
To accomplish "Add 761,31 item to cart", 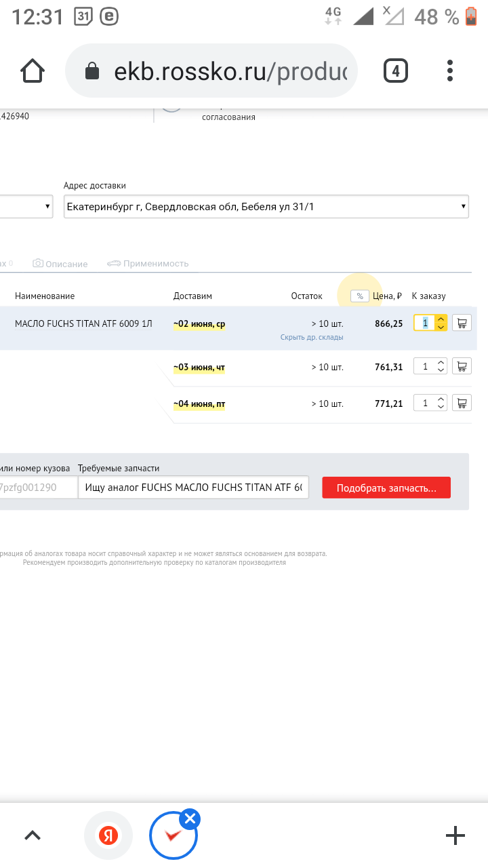I will tap(462, 366).
